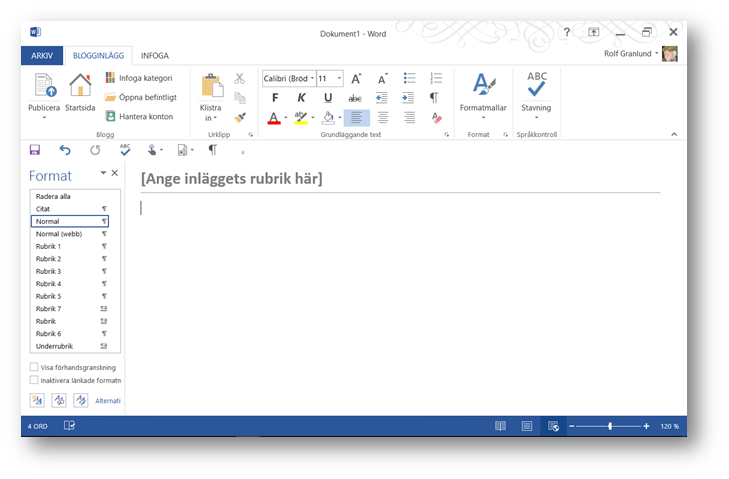Open the ARKIV file tab
This screenshot has height=479, width=729.
click(42, 56)
